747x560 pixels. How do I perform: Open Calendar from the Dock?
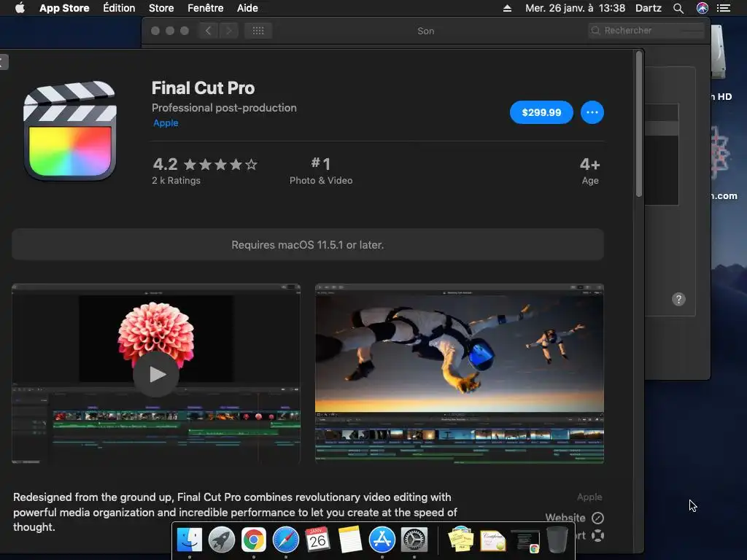[x=318, y=540]
